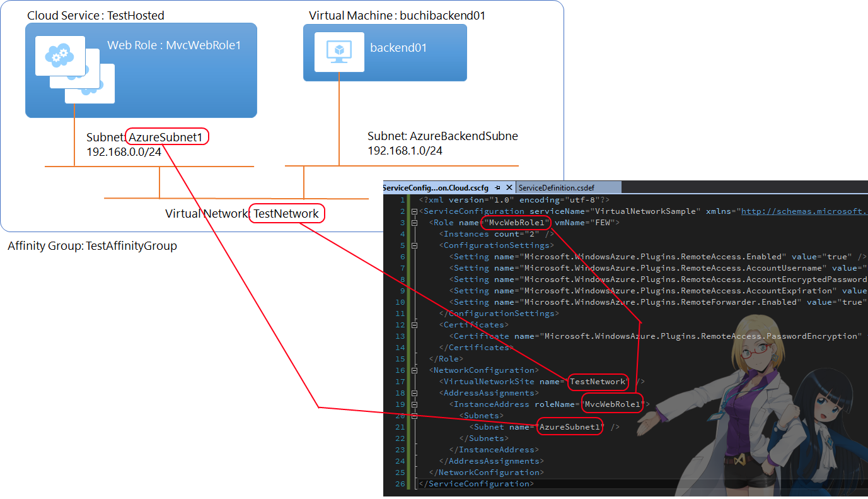Click the RemoteAccess.AccountEncryptedPassword setting line
868x499 pixels.
pos(658,279)
